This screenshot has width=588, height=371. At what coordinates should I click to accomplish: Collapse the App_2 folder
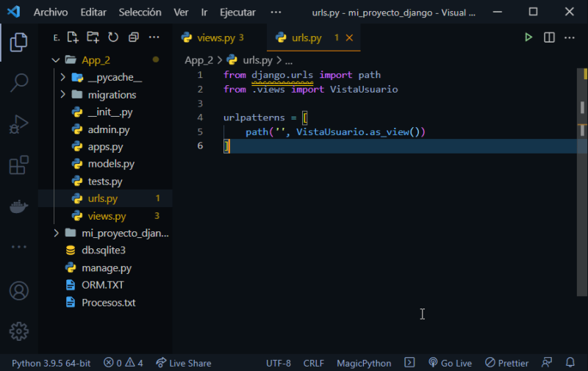pos(54,60)
